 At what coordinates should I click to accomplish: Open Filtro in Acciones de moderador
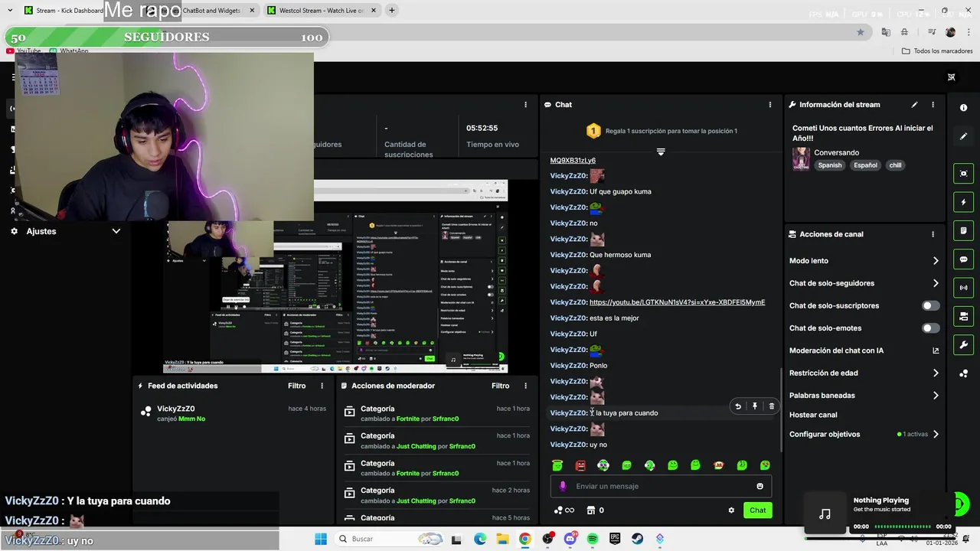tap(500, 386)
